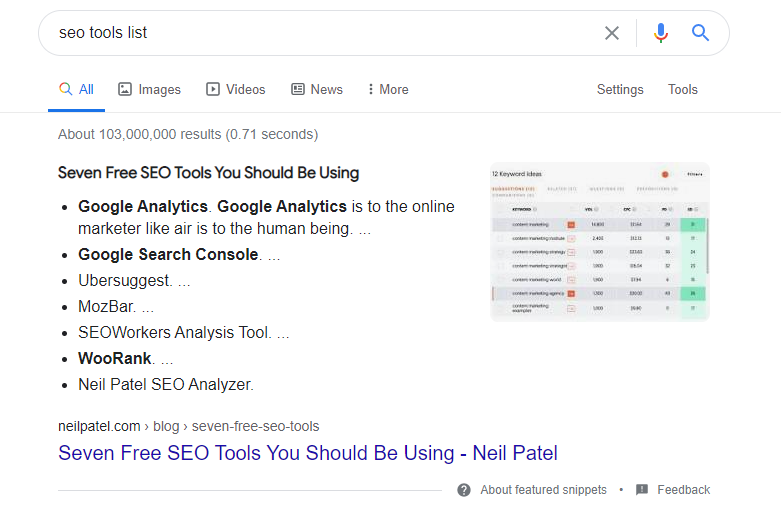
Task: Click the News tab newspaper icon
Action: click(x=298, y=89)
